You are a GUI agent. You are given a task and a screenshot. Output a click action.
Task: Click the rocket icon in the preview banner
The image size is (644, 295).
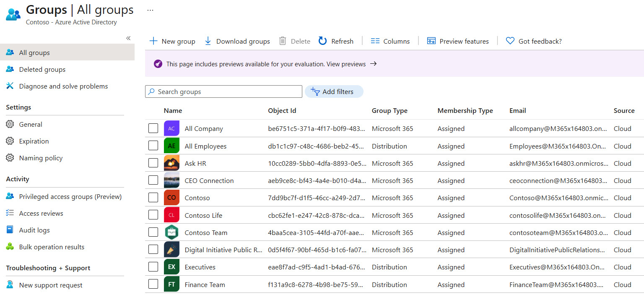158,64
